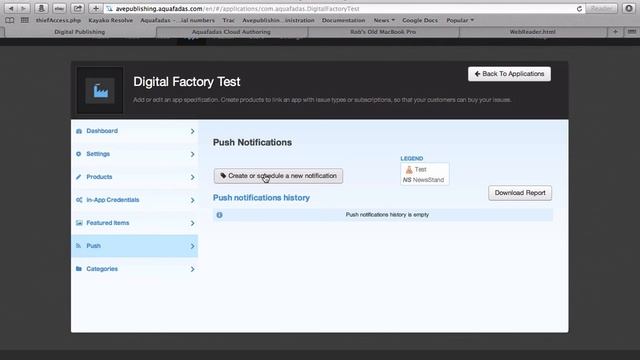Click the Dashboard row chevron
Image resolution: width=640 pixels, height=360 pixels.
coord(192,131)
